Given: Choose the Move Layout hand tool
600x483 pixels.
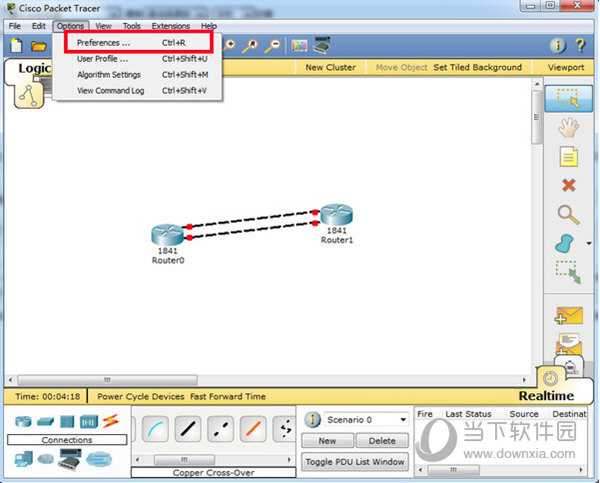Looking at the screenshot, I should (568, 127).
